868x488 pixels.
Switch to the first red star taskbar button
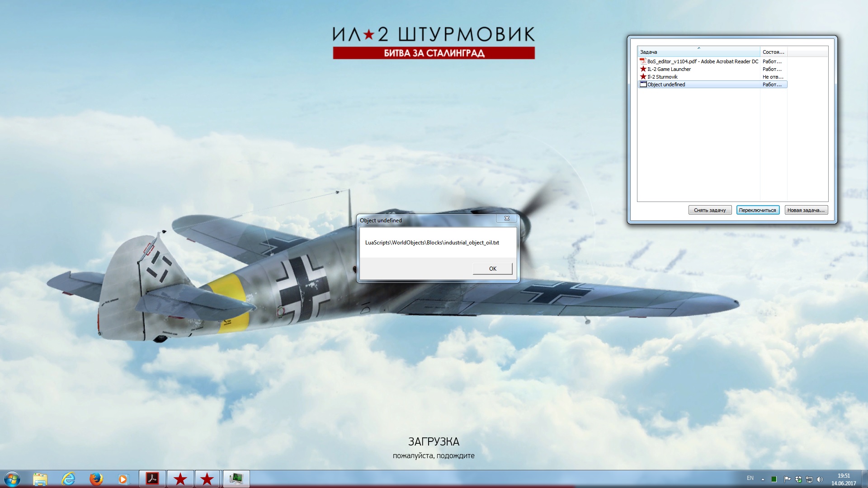click(x=180, y=479)
